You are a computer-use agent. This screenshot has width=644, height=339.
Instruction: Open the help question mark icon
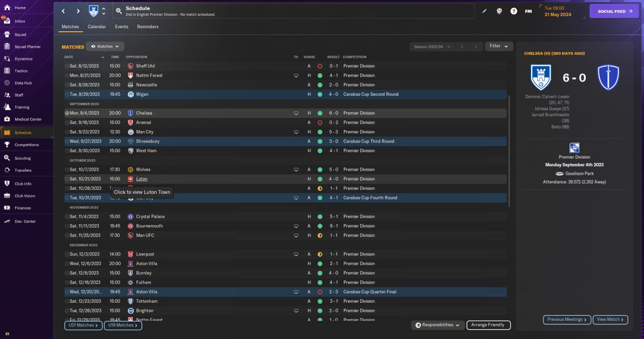tap(514, 11)
